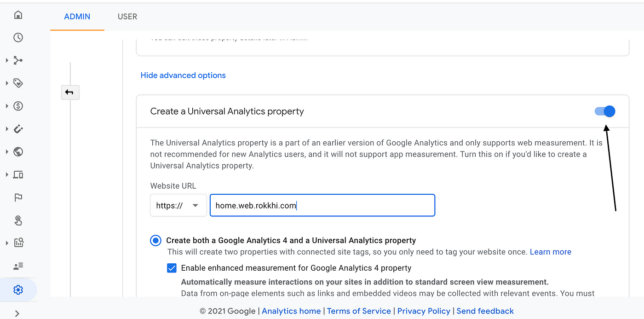Open the Home icon in sidebar

[18, 15]
